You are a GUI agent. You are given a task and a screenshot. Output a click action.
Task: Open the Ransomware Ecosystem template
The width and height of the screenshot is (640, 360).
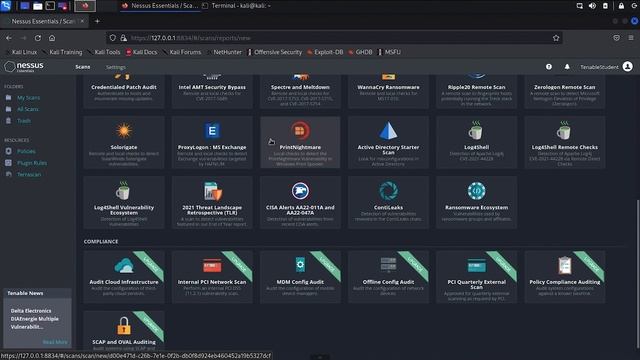pyautogui.click(x=476, y=202)
